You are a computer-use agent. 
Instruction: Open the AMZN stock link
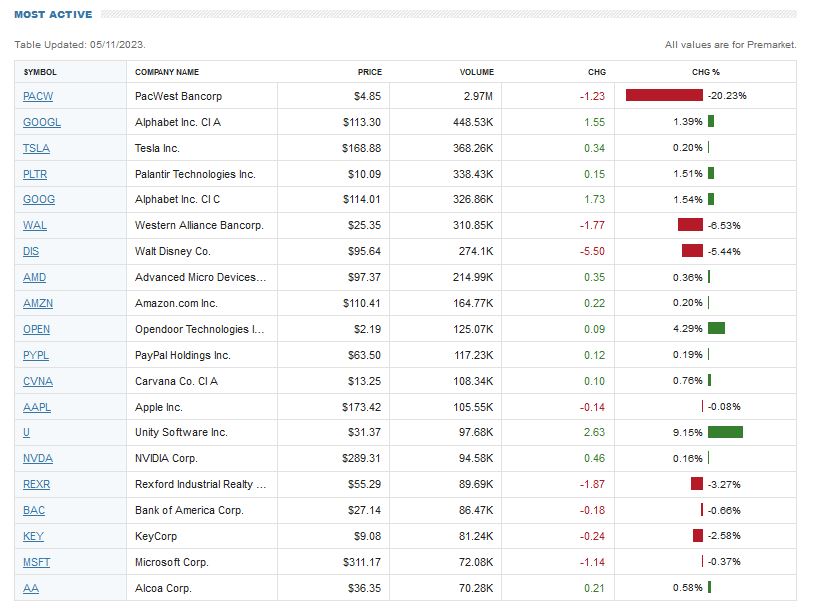[x=38, y=303]
